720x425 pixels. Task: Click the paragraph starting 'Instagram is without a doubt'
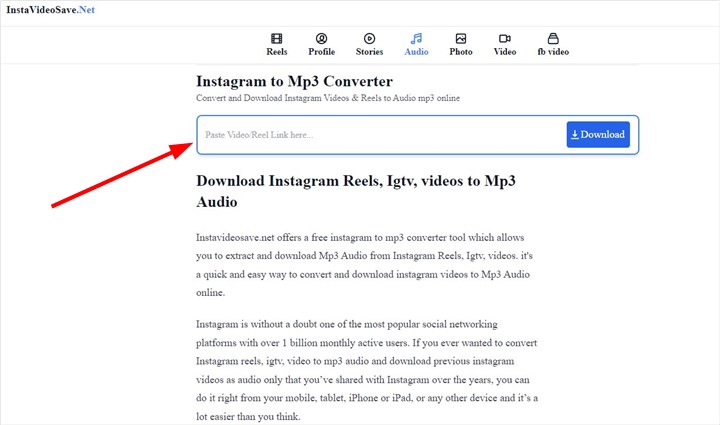pyautogui.click(x=367, y=370)
